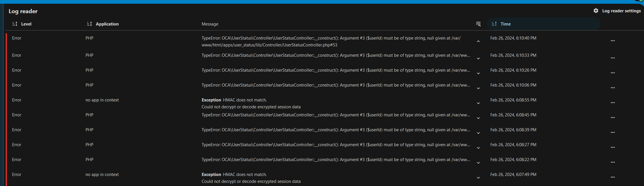Click the Feb 26, 2024, 6:08:39 PM timestamp
Viewport: 644px width, 186px height.
513,130
